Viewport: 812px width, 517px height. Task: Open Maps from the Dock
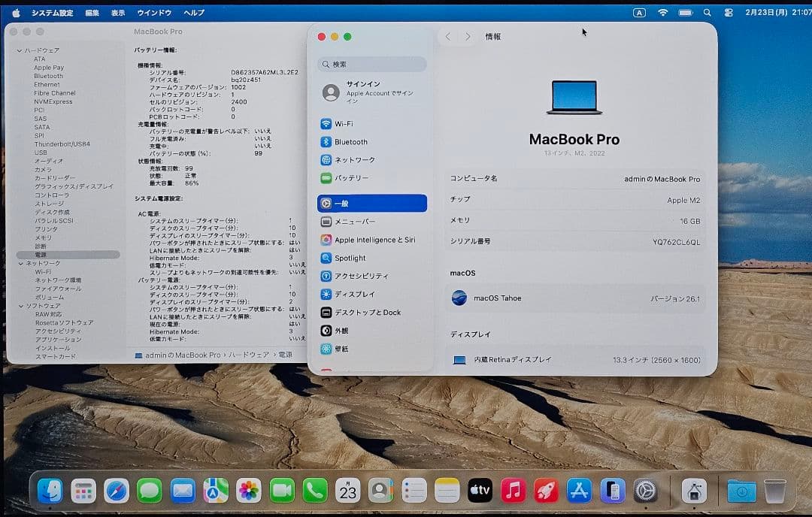[x=216, y=491]
